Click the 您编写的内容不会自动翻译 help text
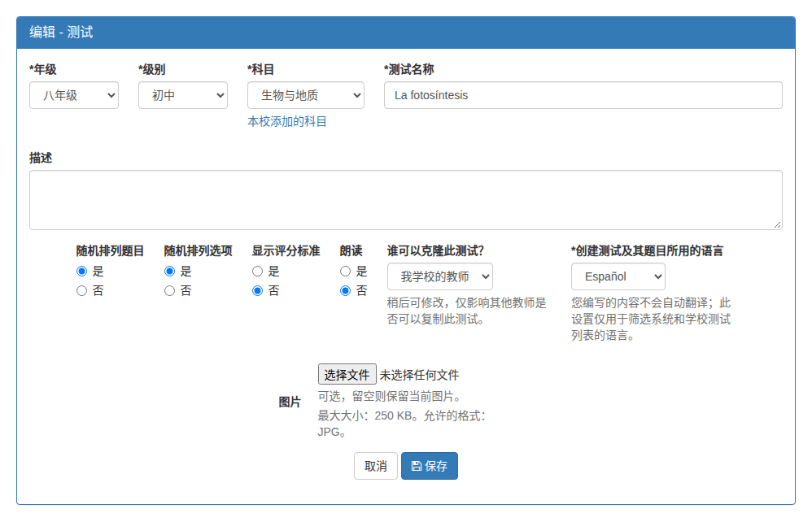 [651, 320]
